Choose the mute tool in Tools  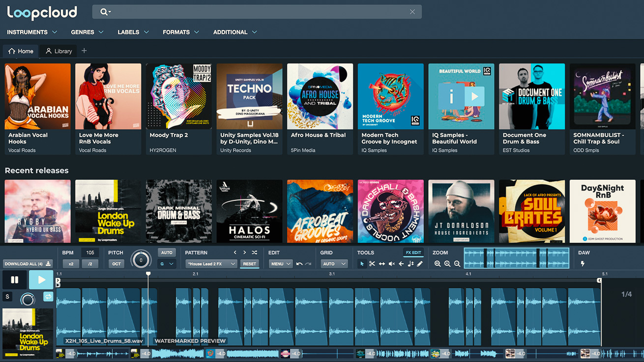point(391,264)
